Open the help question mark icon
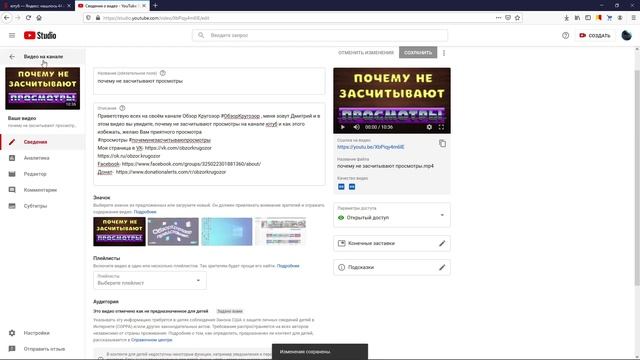The width and height of the screenshot is (640, 360). coord(565,36)
